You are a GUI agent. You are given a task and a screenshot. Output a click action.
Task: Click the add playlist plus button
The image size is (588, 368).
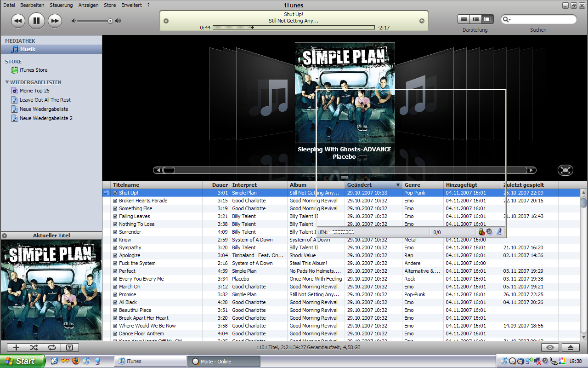(17, 348)
